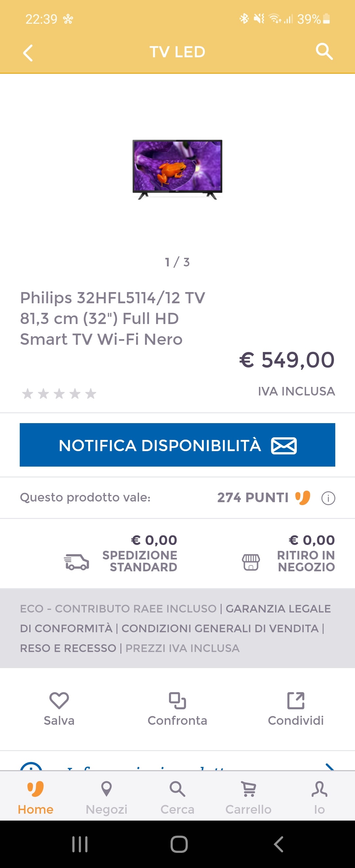Switch to Cerca tab
The width and height of the screenshot is (355, 868).
point(177,798)
